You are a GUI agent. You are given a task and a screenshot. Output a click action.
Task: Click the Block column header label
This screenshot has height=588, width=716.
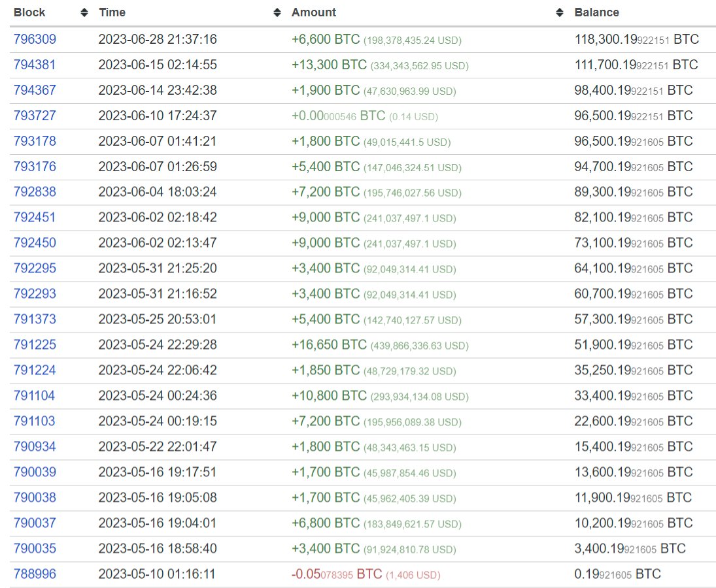pyautogui.click(x=29, y=12)
